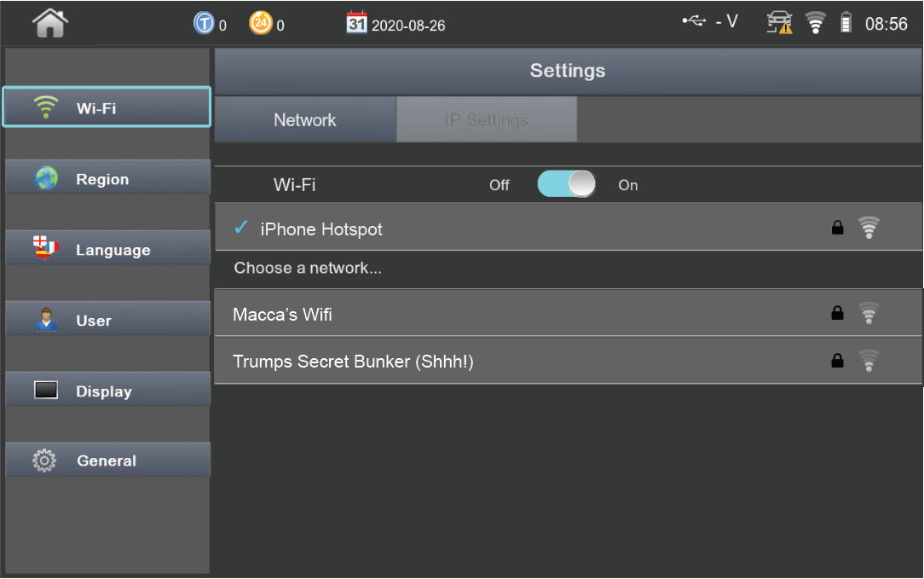The image size is (924, 579).
Task: Open the General settings section
Action: point(107,460)
